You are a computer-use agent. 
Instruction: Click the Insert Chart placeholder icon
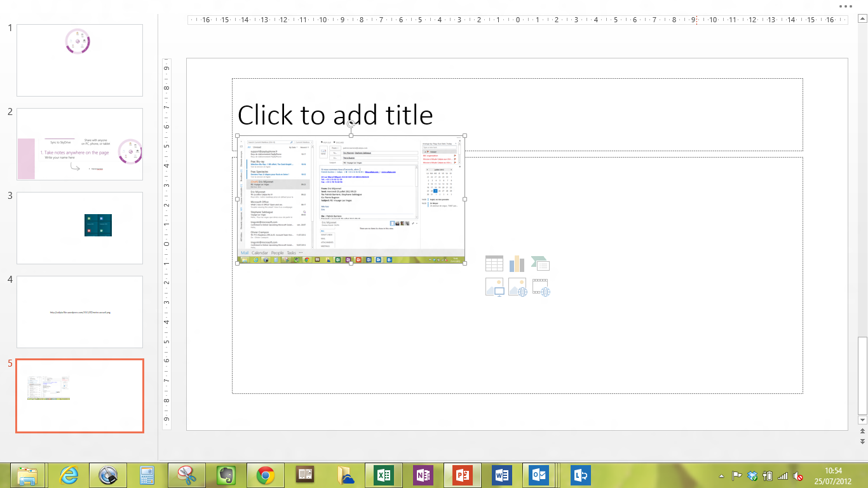click(517, 264)
